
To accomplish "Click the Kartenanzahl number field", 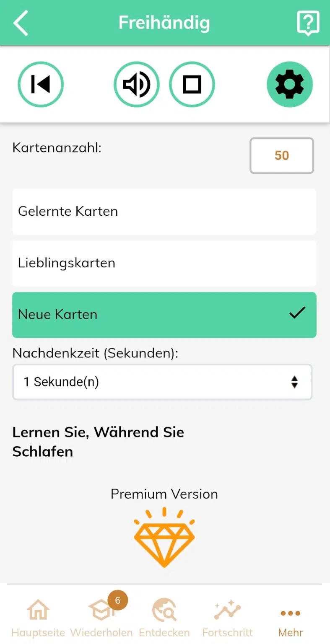I will pos(282,156).
